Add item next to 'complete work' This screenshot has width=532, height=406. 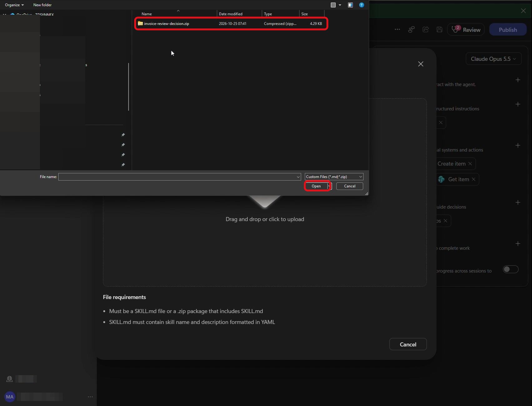(518, 244)
